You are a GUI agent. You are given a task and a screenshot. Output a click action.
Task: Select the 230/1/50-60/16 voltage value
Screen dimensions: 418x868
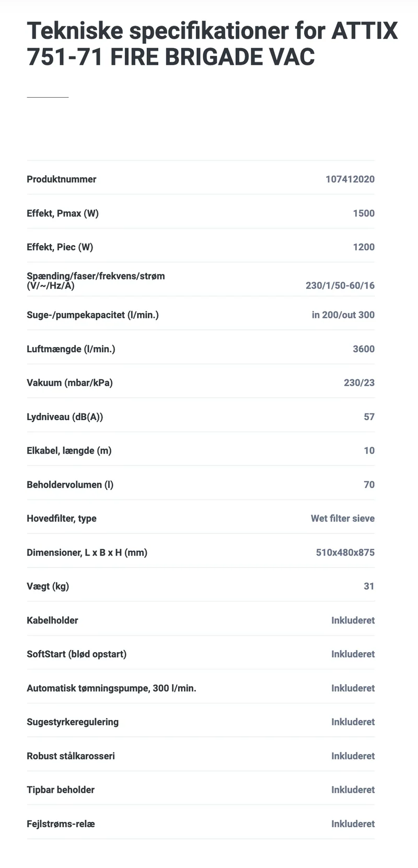coord(340,286)
